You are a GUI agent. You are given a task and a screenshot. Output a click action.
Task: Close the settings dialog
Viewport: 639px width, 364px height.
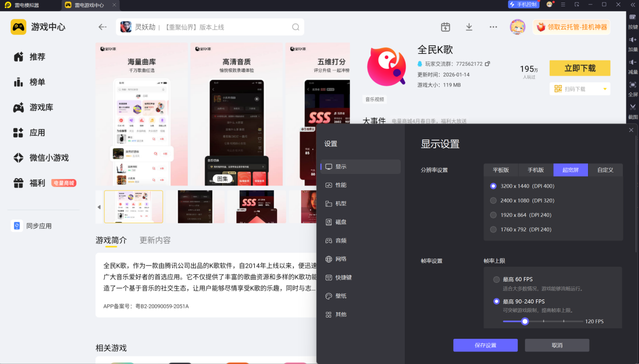coord(631,130)
